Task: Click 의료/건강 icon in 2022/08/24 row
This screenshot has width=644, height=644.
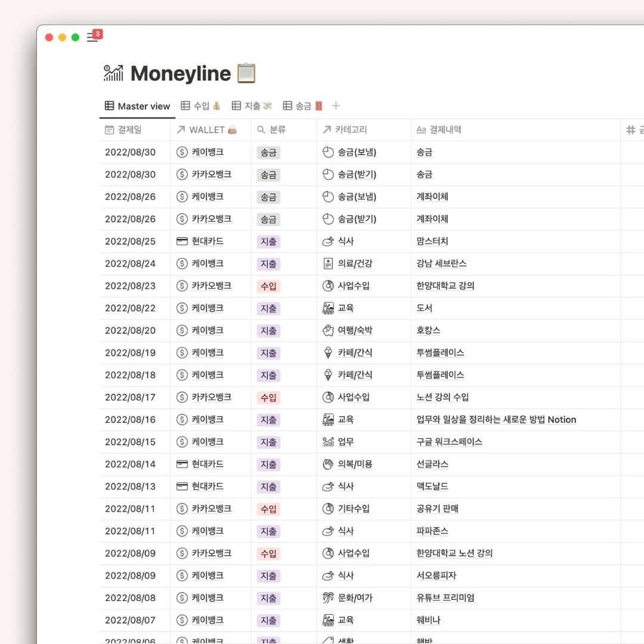Action: coord(328,264)
